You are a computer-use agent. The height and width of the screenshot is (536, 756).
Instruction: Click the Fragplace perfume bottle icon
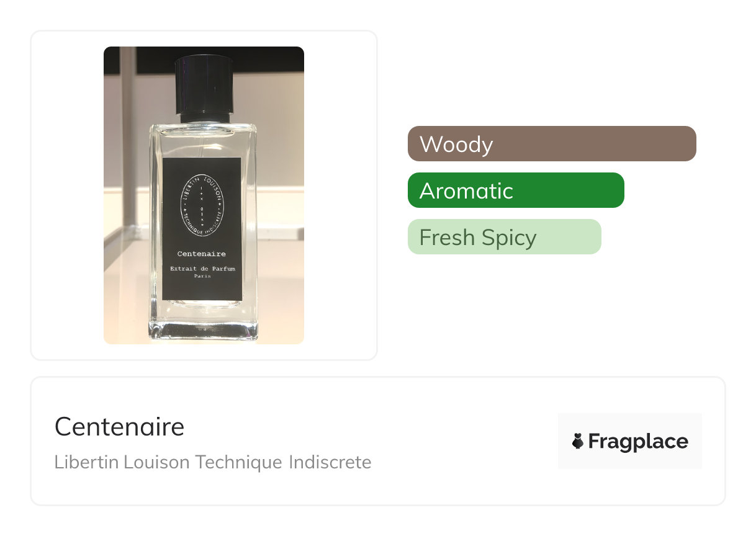click(x=578, y=441)
